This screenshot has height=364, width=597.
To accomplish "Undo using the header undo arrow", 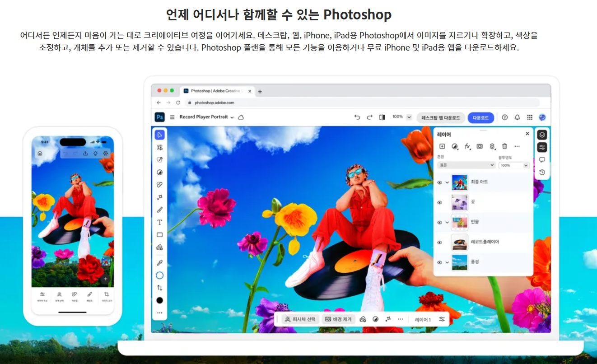I will click(x=357, y=117).
